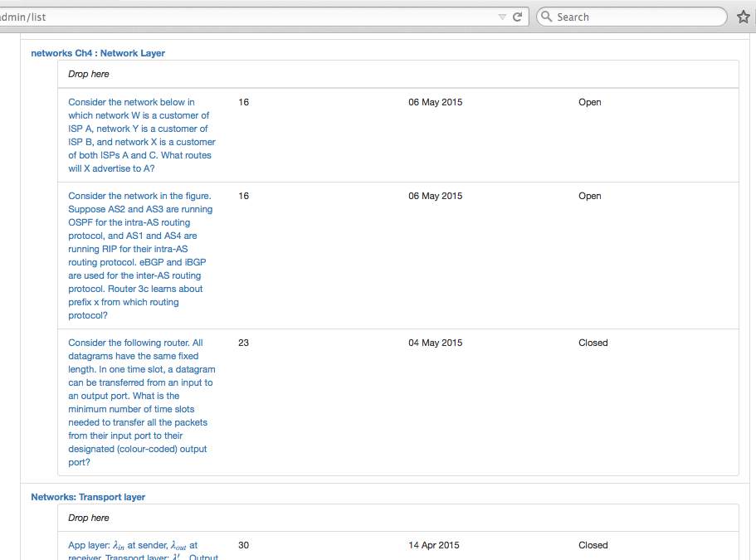The image size is (756, 560).
Task: Open the URL history dropdown arrow
Action: click(502, 17)
